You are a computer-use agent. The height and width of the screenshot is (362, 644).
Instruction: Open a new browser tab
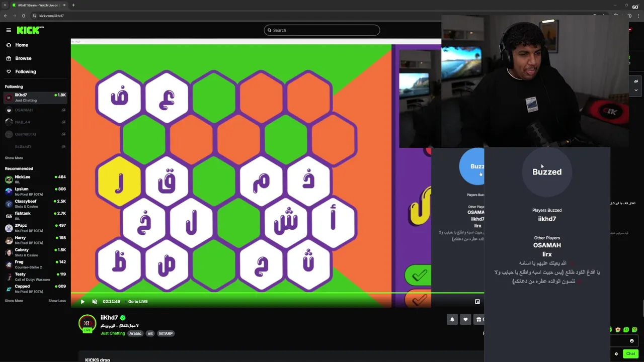73,5
